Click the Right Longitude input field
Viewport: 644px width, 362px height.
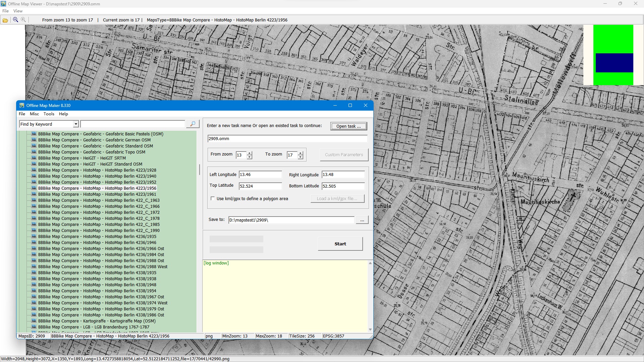click(x=343, y=174)
